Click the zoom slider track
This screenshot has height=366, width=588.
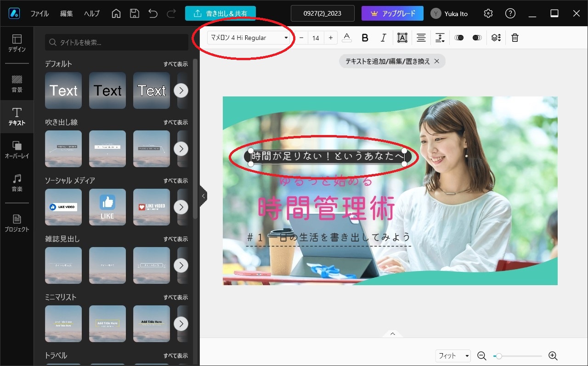coord(518,356)
